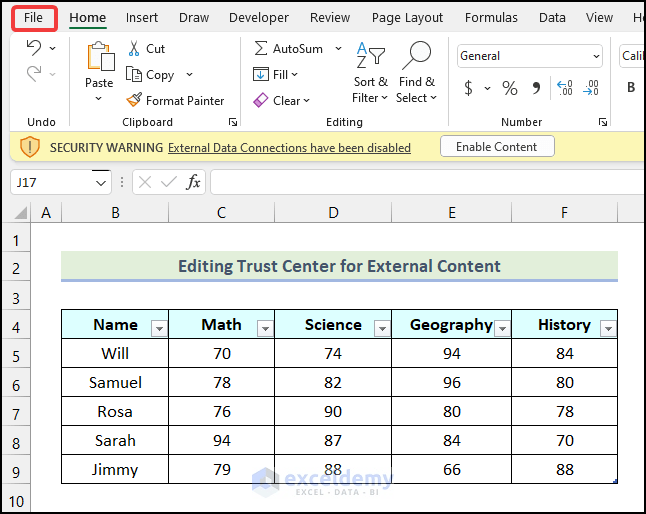The width and height of the screenshot is (646, 514).
Task: Go to the Developer tab
Action: [259, 18]
